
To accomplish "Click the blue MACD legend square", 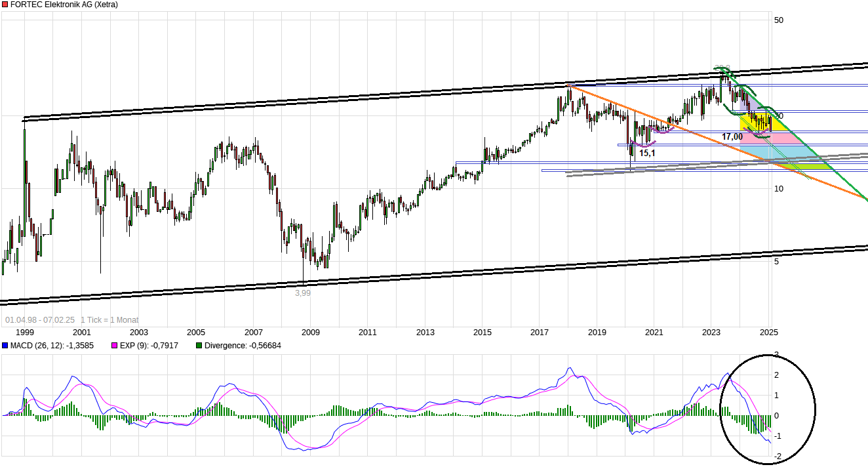I will (x=5, y=346).
